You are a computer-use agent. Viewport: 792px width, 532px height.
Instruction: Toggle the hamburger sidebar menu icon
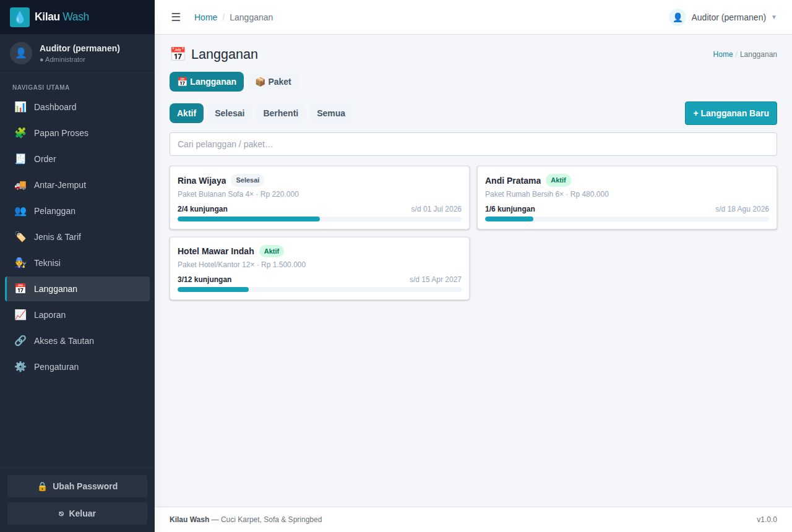point(176,17)
